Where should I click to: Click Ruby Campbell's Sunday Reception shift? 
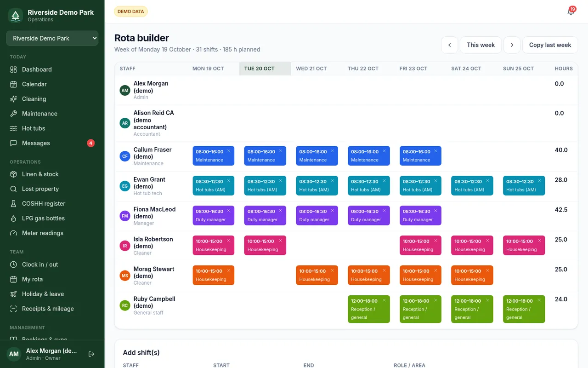pos(524,309)
